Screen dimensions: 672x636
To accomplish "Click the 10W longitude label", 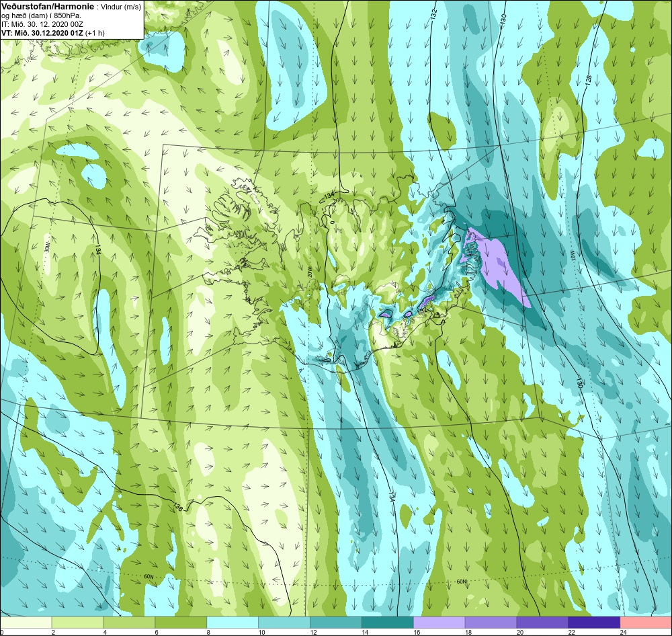I will pos(573,255).
